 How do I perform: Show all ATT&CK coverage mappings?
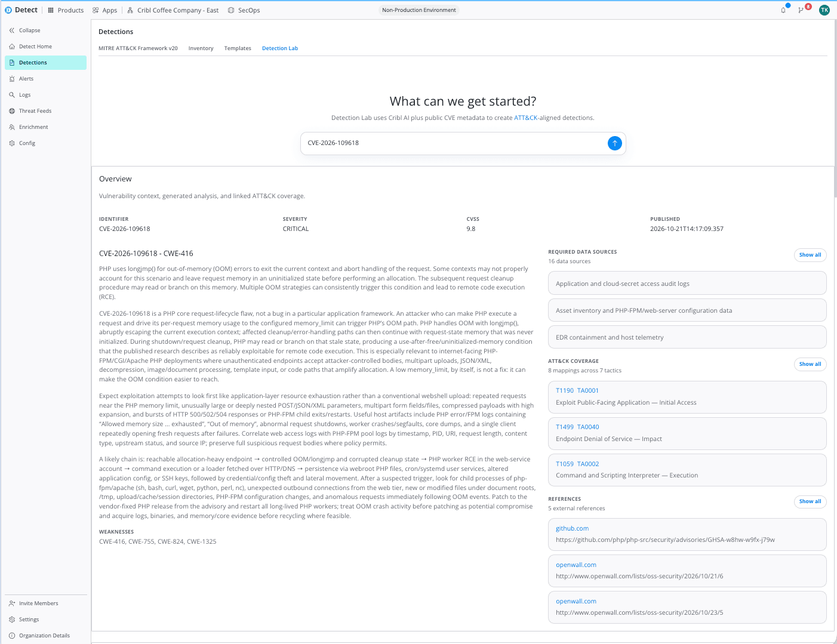click(810, 364)
